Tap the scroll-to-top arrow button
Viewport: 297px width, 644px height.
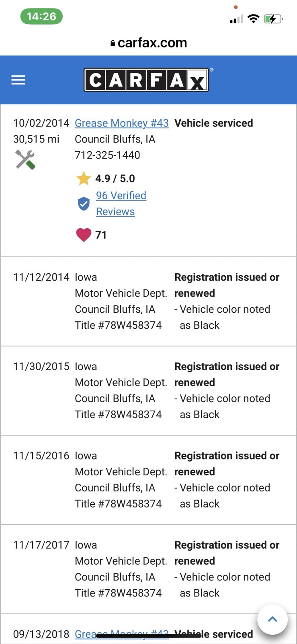coord(272,619)
